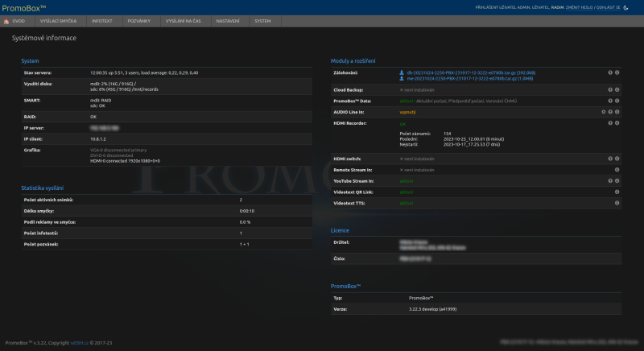
Task: Open help icon in YouTube Stream In row
Action: [609, 181]
